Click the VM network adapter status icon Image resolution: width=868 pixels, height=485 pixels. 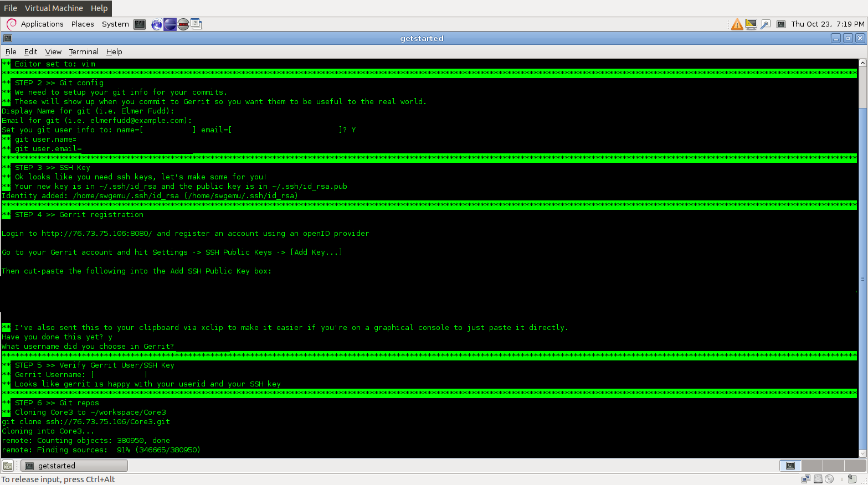[x=805, y=479]
